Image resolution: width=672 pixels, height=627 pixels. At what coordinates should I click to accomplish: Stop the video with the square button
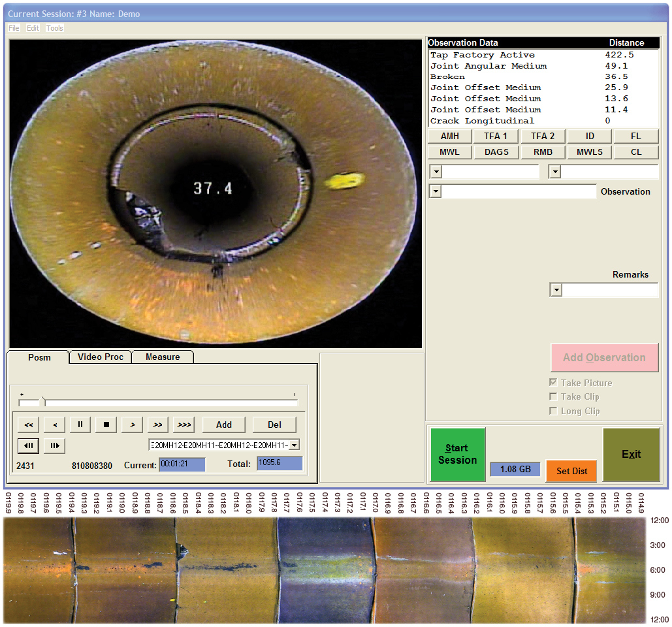click(x=106, y=425)
